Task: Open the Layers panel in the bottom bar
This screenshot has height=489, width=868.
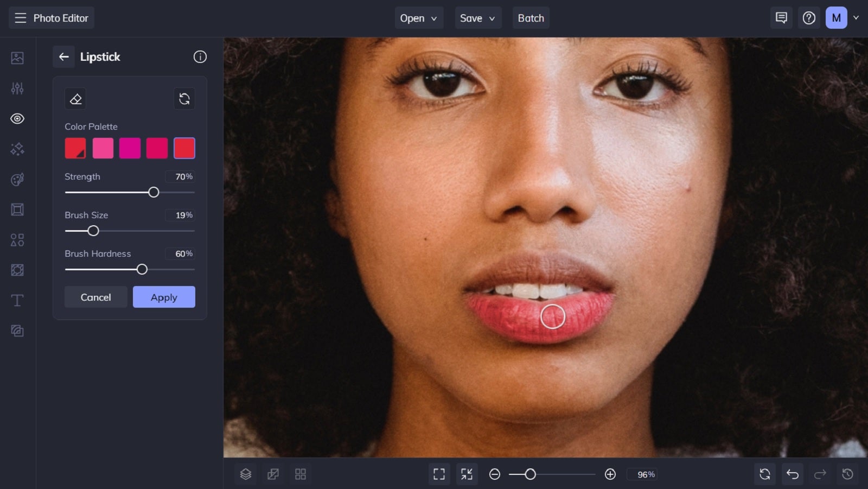Action: (x=245, y=474)
